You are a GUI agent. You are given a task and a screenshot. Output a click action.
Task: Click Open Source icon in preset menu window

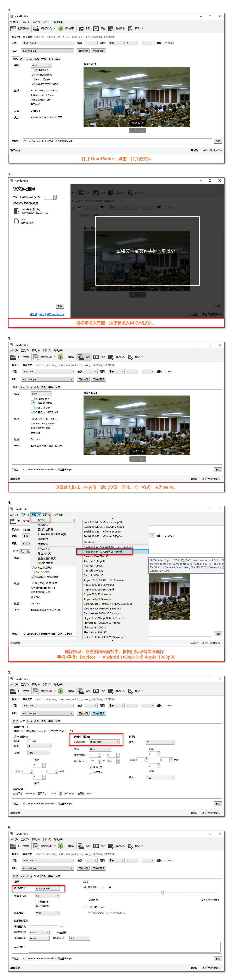pyautogui.click(x=13, y=521)
